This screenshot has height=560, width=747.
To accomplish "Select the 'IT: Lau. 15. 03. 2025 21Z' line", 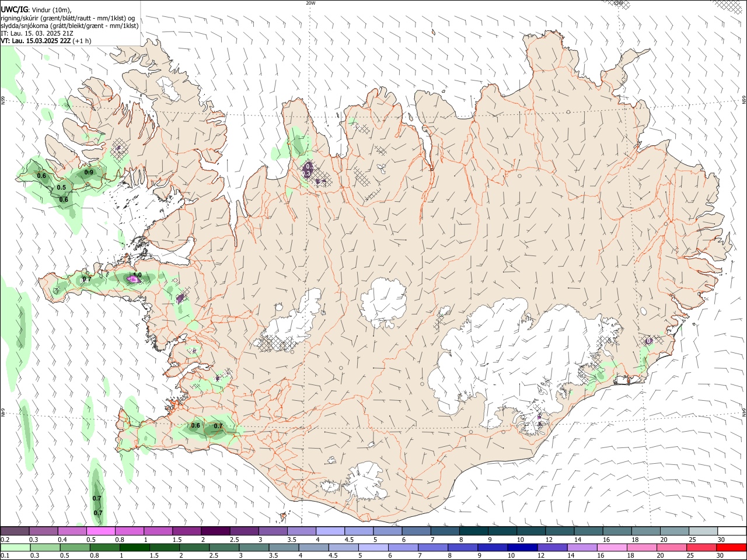I will coord(37,33).
